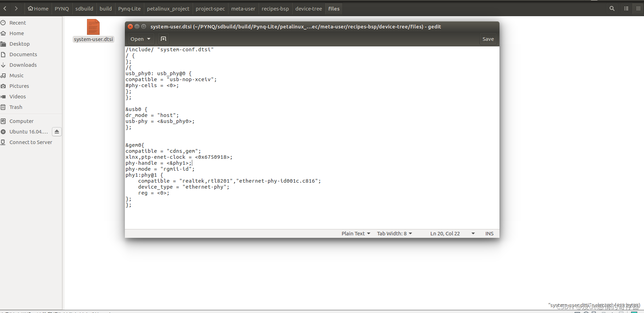
Task: Go to device-tree in path bar
Action: coord(309,8)
